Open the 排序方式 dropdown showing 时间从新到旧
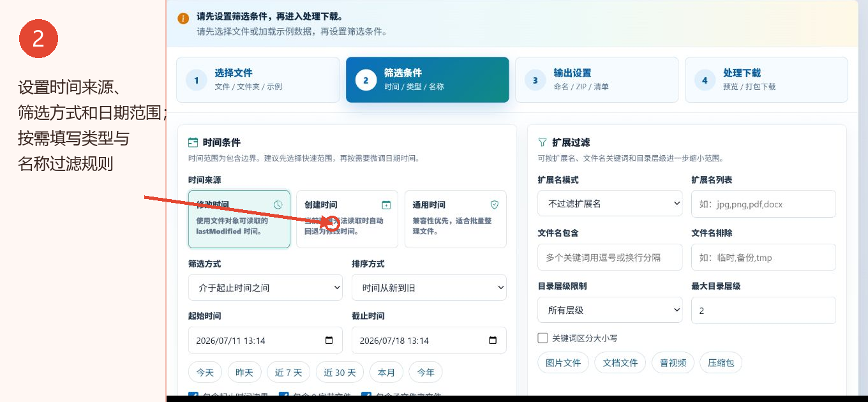This screenshot has width=868, height=402. pyautogui.click(x=429, y=288)
